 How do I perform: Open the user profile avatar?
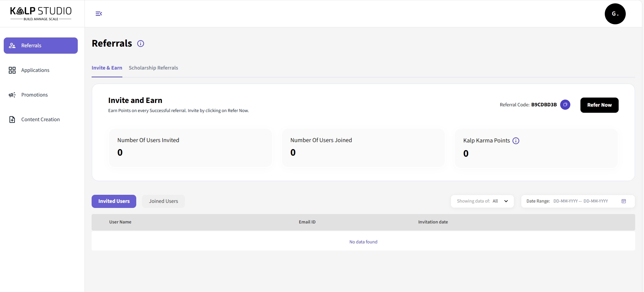[615, 14]
